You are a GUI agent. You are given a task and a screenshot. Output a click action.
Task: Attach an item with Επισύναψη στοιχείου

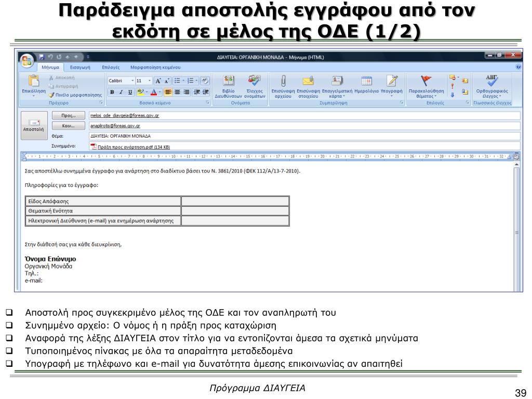(x=308, y=86)
